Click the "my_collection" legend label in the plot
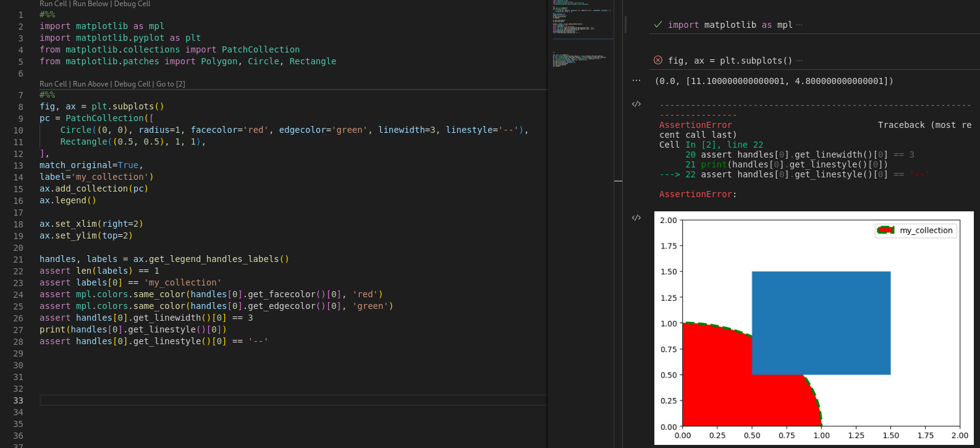 click(926, 230)
